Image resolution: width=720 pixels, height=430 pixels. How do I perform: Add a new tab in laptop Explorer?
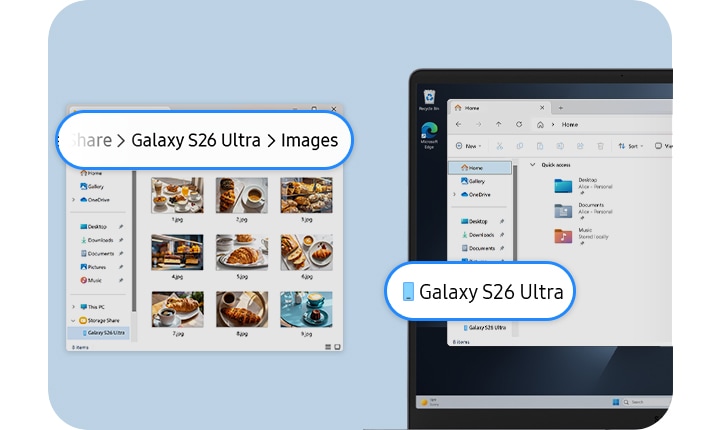561,108
